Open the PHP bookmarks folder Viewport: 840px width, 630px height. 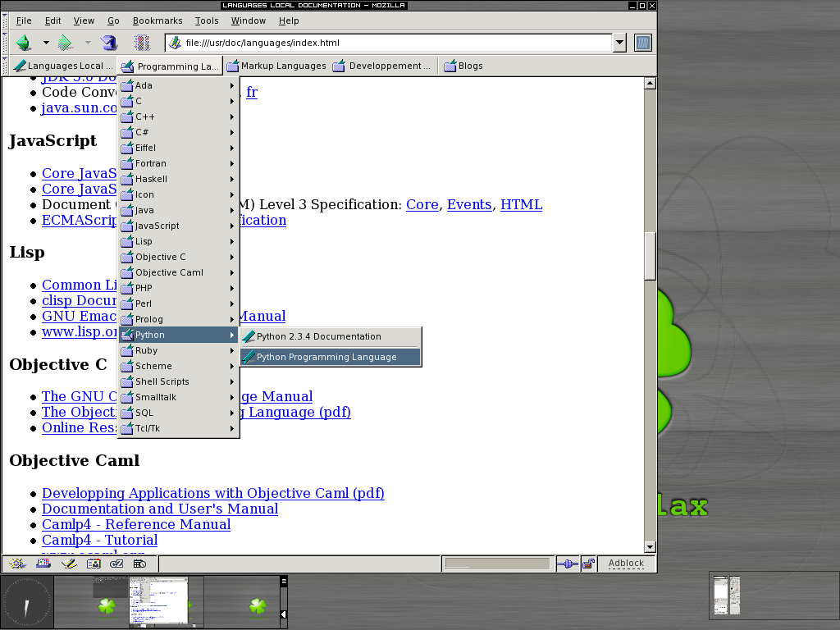point(178,288)
